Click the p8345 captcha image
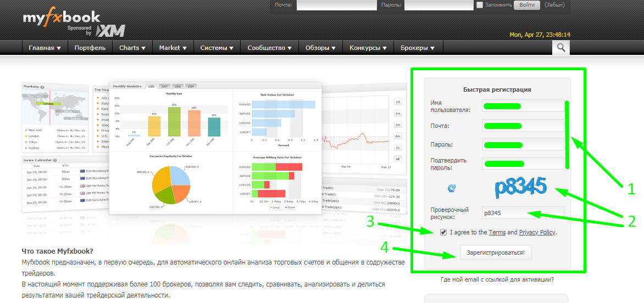The width and height of the screenshot is (644, 303). tap(521, 187)
